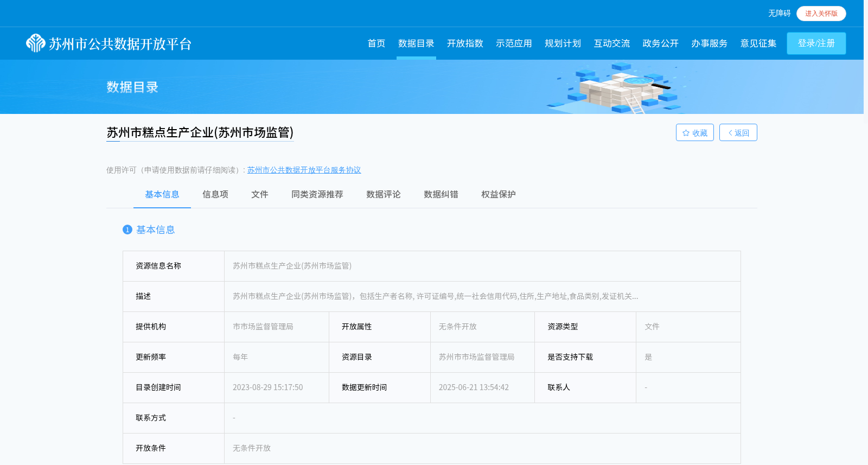The width and height of the screenshot is (868, 465).
Task: Click the 开放属性 label cell
Action: (x=380, y=327)
